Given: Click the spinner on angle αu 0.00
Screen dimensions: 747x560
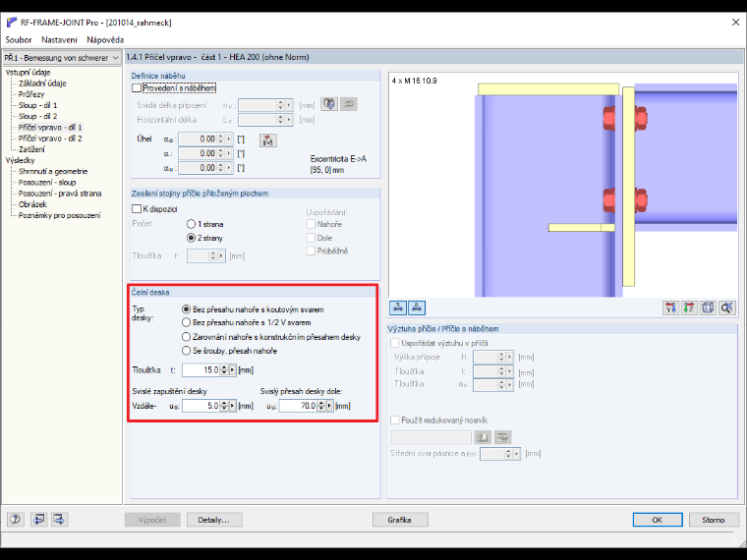Looking at the screenshot, I should tap(220, 168).
